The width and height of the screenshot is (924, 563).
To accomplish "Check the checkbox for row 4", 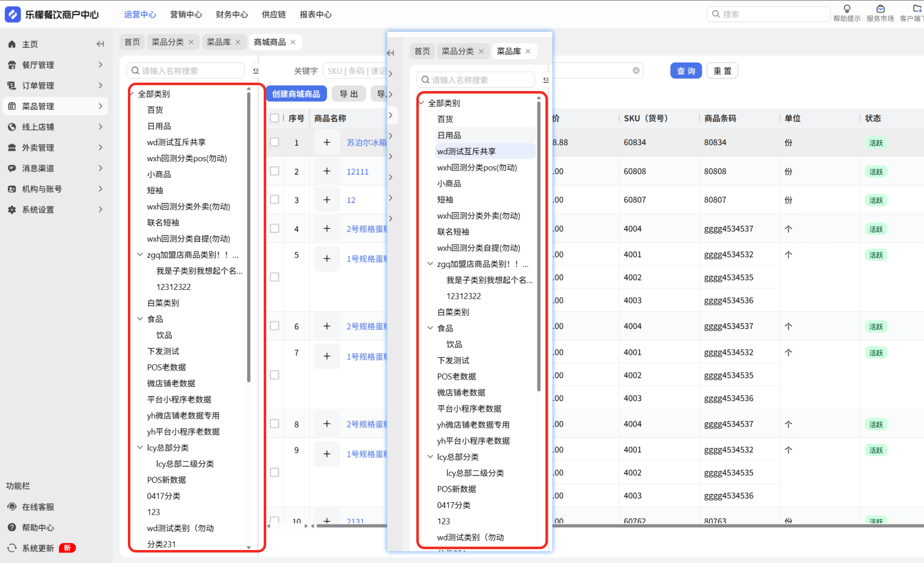I will point(275,228).
